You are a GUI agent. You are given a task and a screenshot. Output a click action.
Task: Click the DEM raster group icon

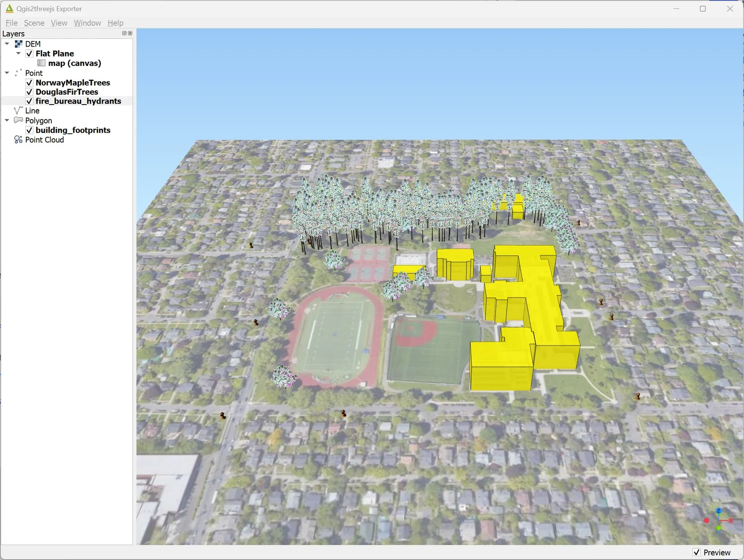(18, 43)
